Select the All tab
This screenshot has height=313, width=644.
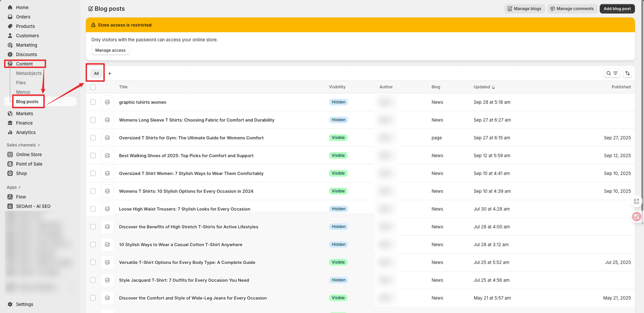pyautogui.click(x=96, y=74)
